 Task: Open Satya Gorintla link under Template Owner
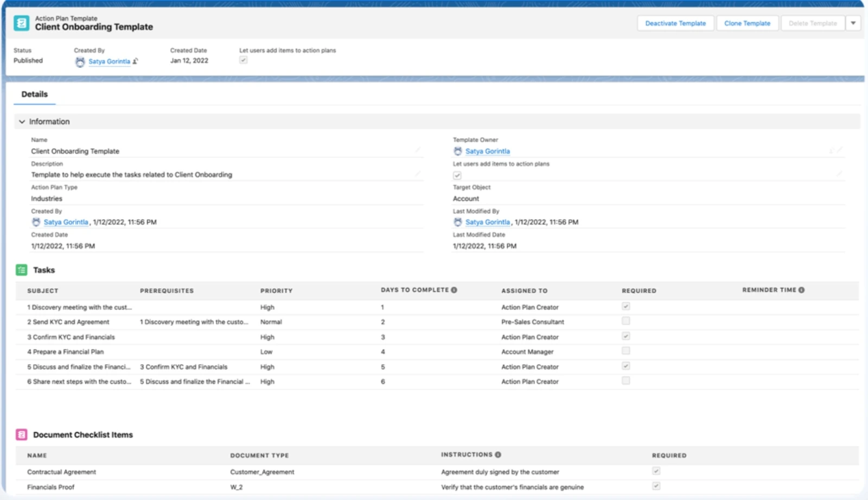click(488, 151)
